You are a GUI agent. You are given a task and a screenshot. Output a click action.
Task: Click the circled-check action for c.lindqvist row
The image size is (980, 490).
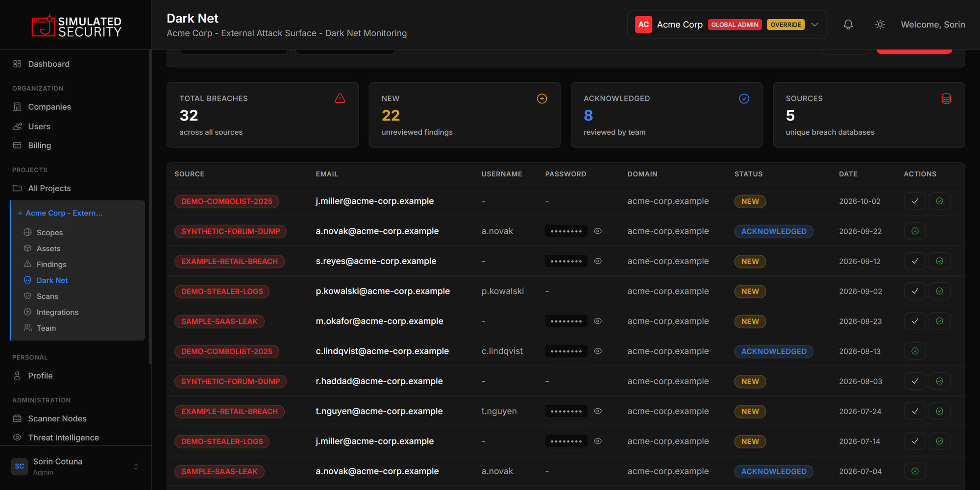[x=915, y=351]
